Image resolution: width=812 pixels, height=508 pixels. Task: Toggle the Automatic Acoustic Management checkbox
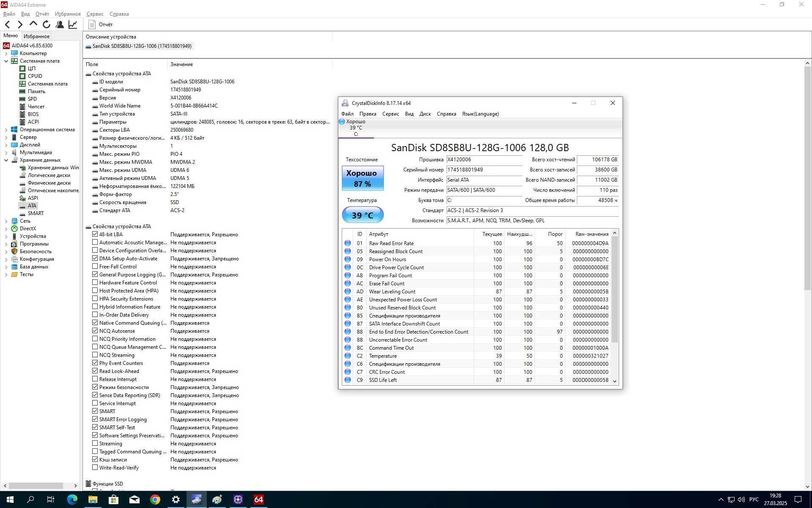point(95,242)
